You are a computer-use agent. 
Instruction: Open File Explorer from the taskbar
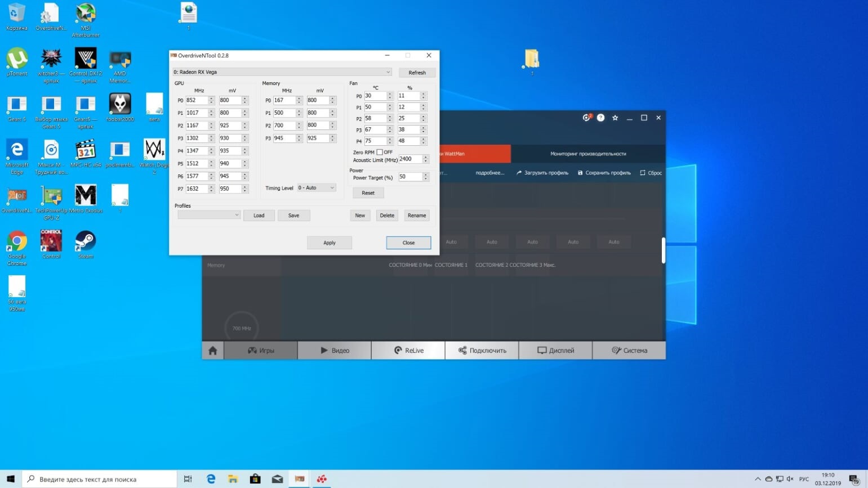click(x=233, y=479)
